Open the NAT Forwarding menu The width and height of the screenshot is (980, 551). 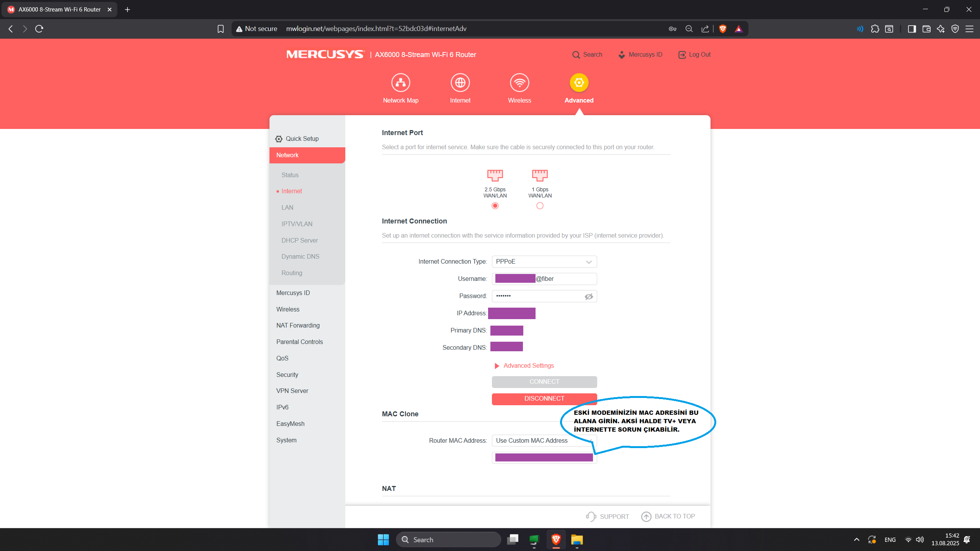pyautogui.click(x=298, y=325)
